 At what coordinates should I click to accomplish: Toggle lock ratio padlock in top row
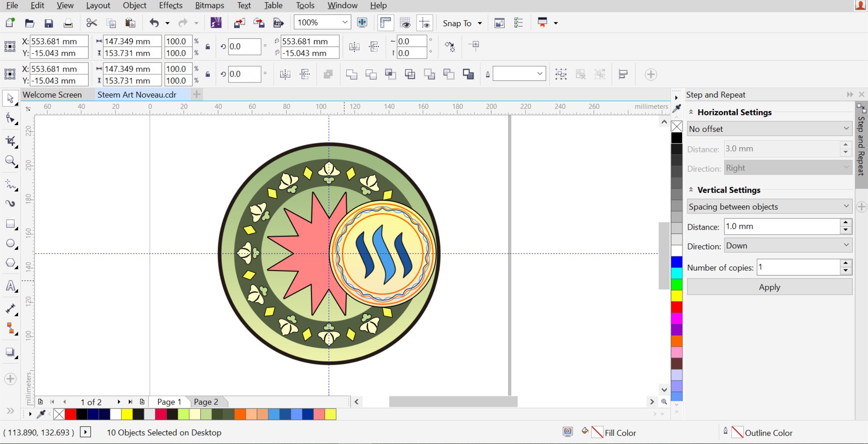pos(208,47)
